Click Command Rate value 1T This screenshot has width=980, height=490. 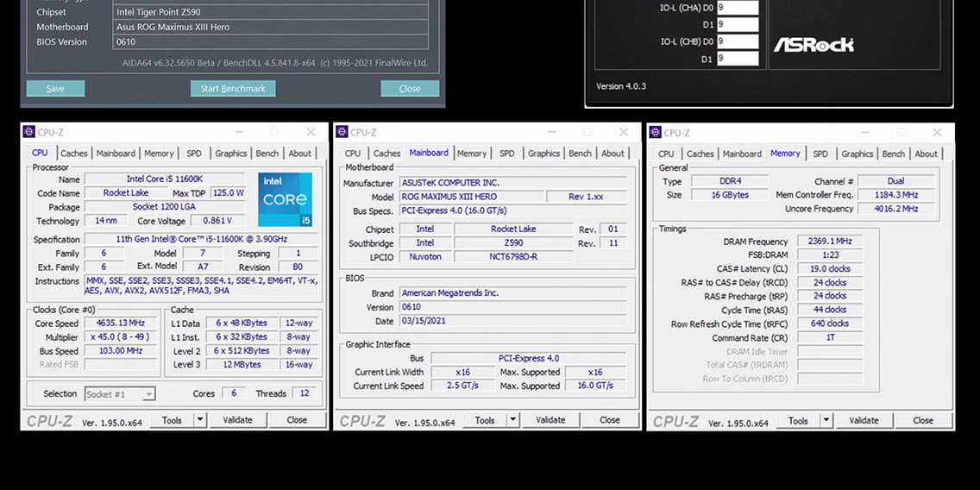(x=830, y=337)
